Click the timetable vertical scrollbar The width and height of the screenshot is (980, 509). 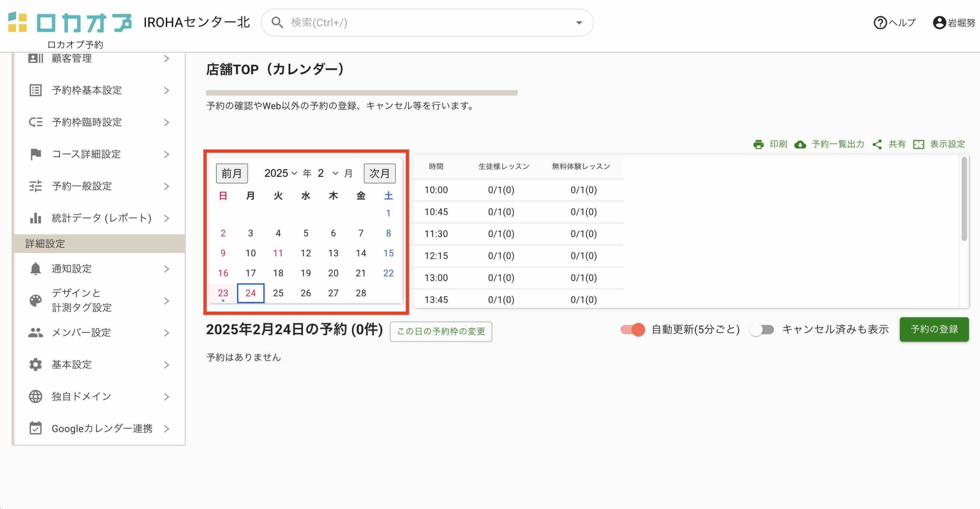pyautogui.click(x=964, y=199)
